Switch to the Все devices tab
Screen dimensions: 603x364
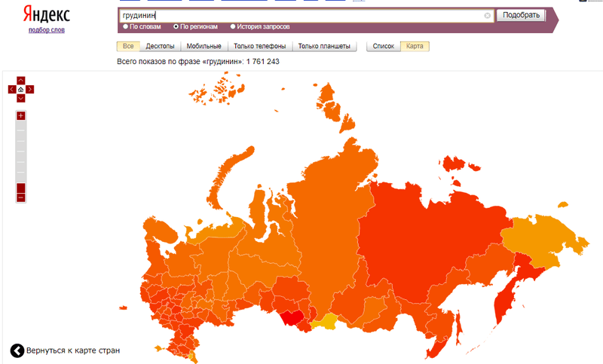click(x=128, y=46)
